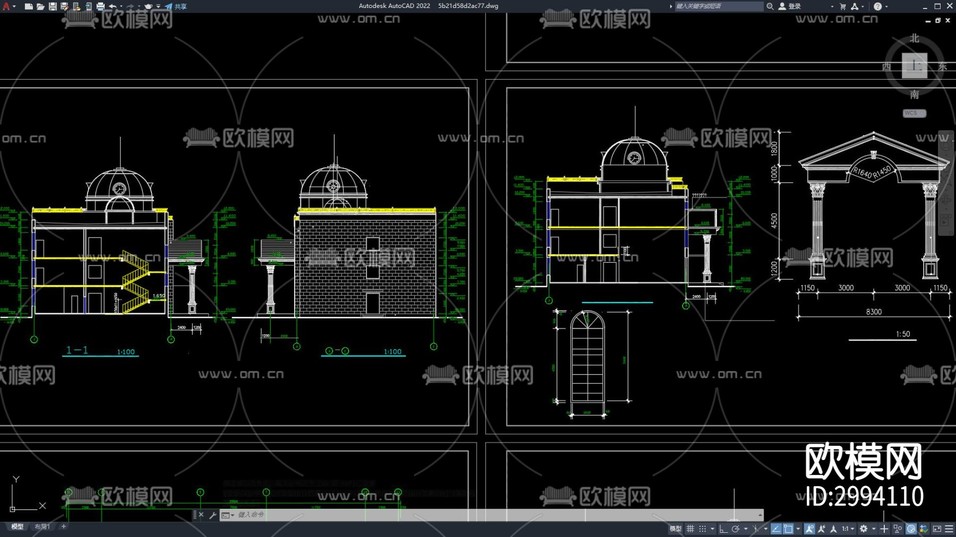
Task: Click the search magnifier icon
Action: [770, 6]
